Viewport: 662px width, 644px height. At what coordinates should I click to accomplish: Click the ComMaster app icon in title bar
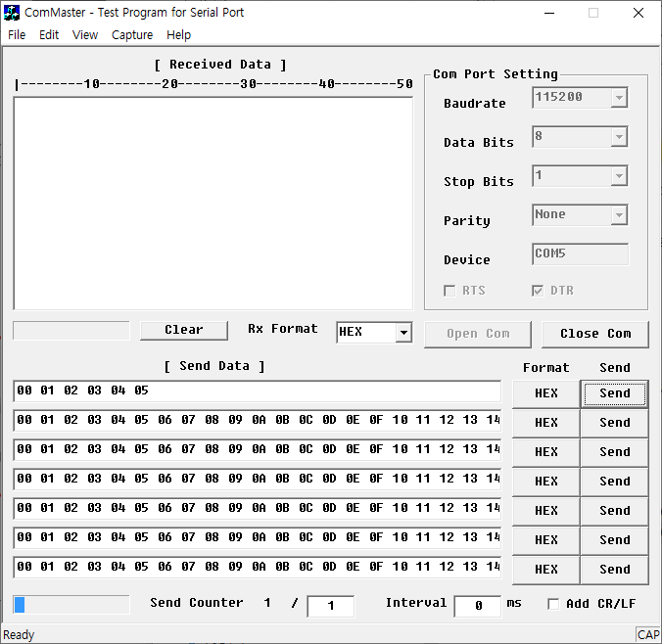(13, 13)
